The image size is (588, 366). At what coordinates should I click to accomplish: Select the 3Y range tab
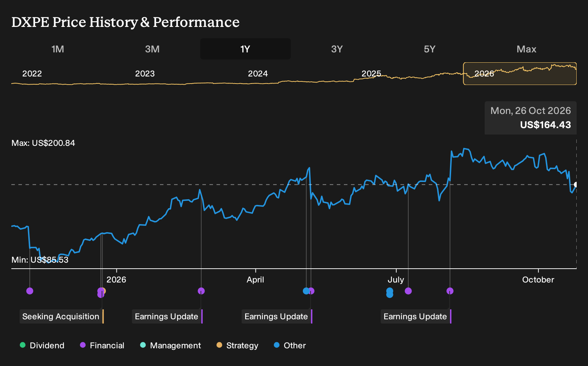coord(337,49)
